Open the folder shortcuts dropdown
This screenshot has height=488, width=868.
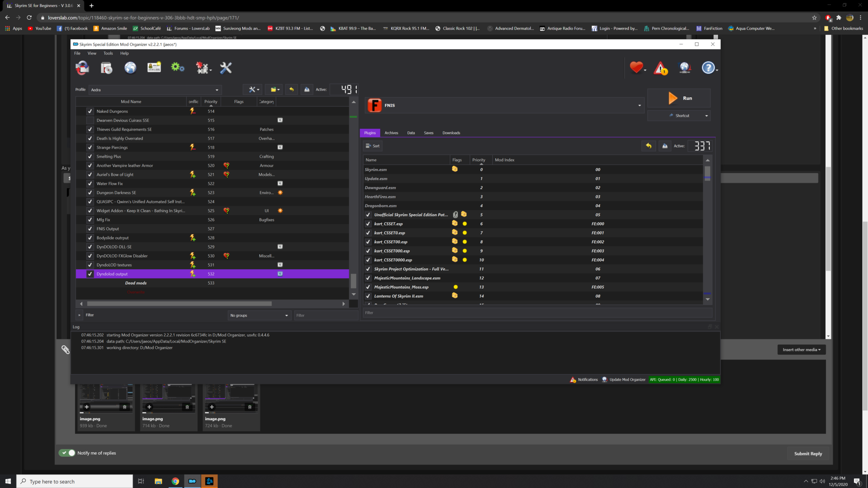pyautogui.click(x=275, y=89)
